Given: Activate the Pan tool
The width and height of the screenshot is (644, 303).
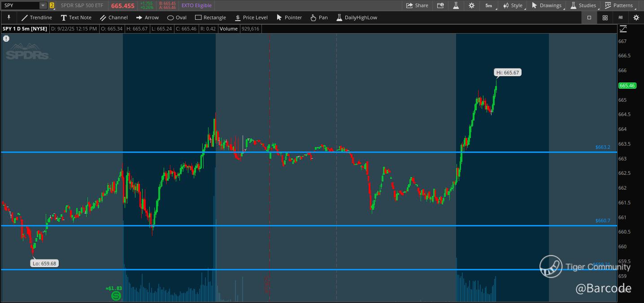Looking at the screenshot, I should click(319, 17).
